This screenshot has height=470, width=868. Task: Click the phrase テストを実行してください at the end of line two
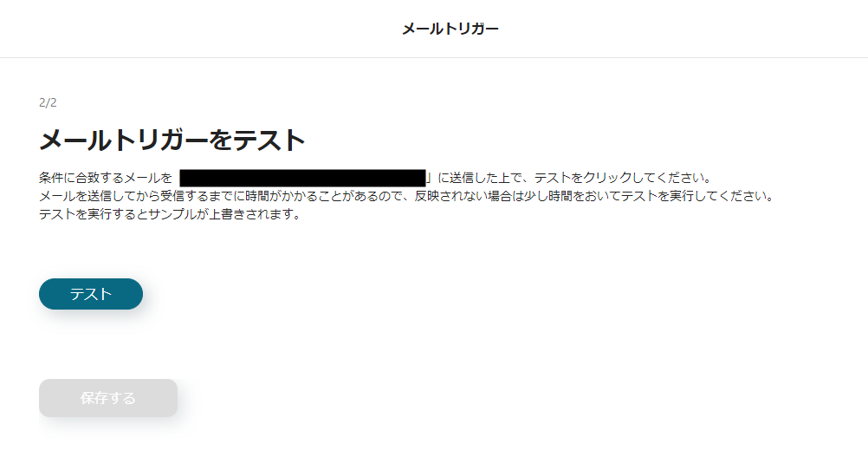[692, 196]
